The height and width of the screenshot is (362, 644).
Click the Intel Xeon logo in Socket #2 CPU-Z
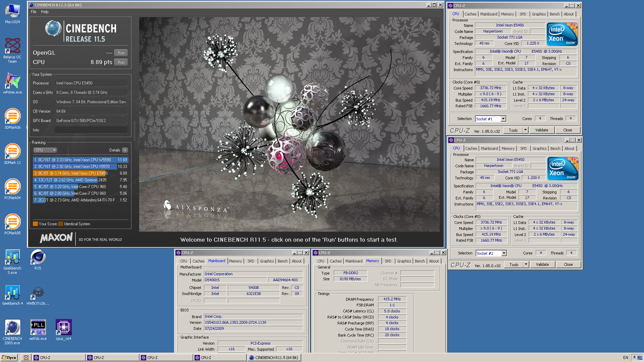[x=563, y=169]
